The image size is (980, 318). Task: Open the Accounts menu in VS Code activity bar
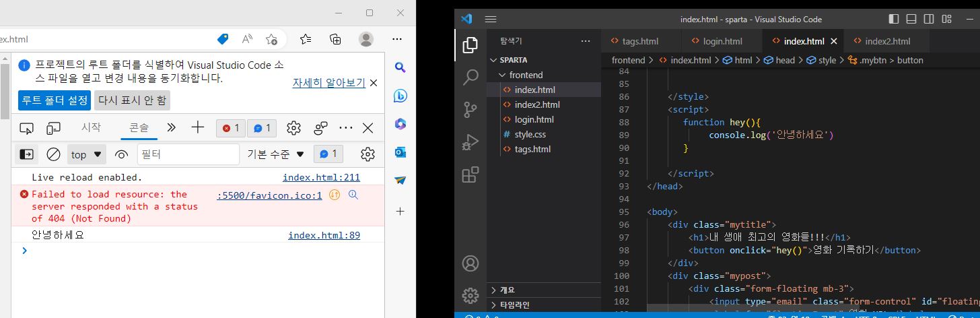click(470, 263)
